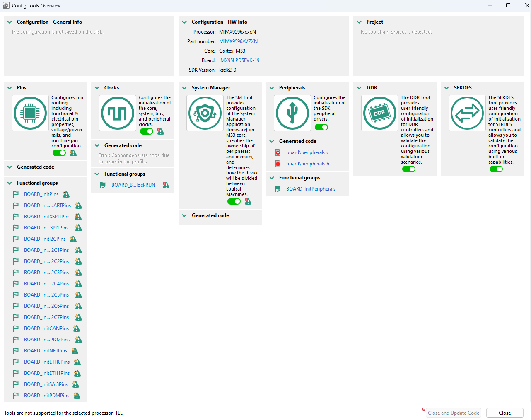Open the Peripherals USB icon
The height and width of the screenshot is (420, 531).
tap(292, 113)
